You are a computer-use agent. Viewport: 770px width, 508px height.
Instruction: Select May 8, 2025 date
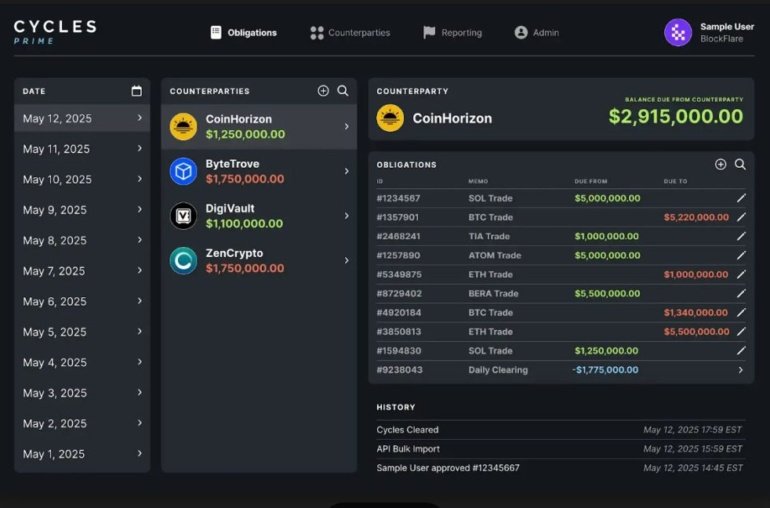[82, 240]
